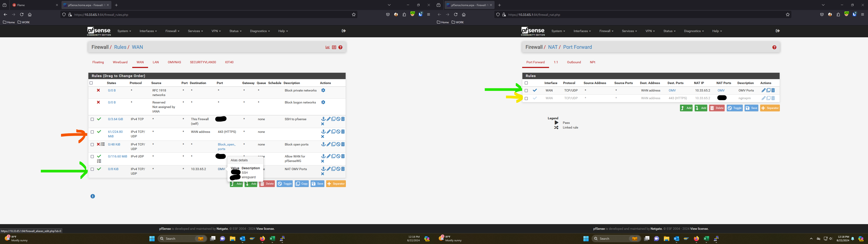Image resolution: width=868 pixels, height=244 pixels.
Task: Open Firewall menu in right NAT window
Action: point(606,31)
